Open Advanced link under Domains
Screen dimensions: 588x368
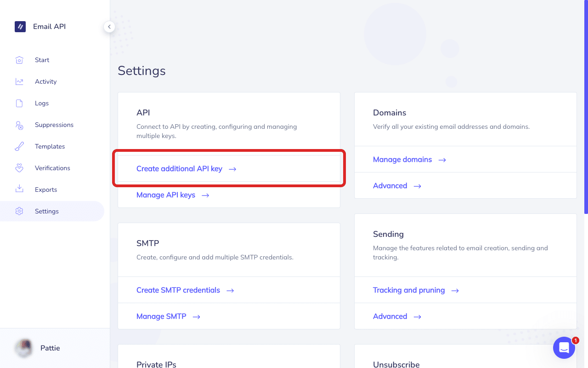(390, 186)
